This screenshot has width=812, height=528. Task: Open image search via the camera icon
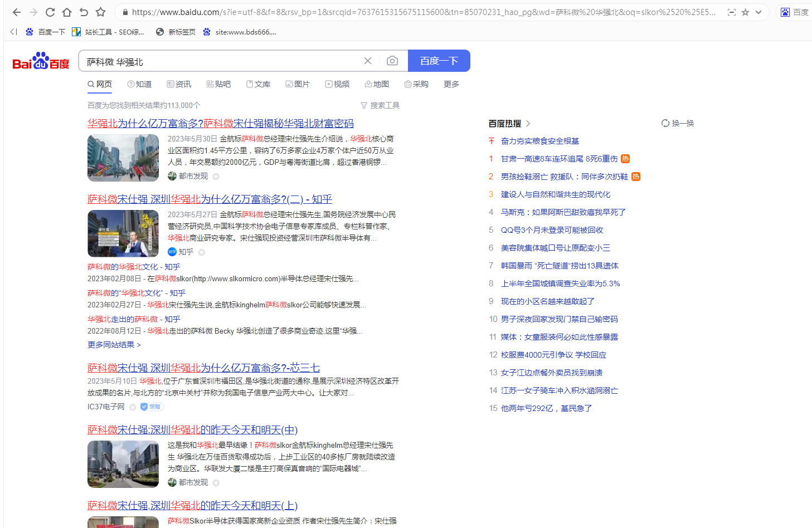[392, 61]
